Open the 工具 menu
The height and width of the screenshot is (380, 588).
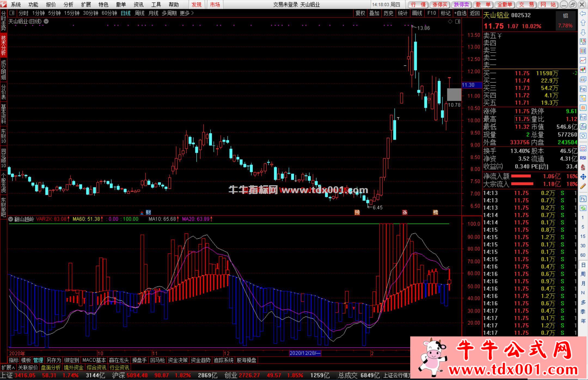[156, 5]
